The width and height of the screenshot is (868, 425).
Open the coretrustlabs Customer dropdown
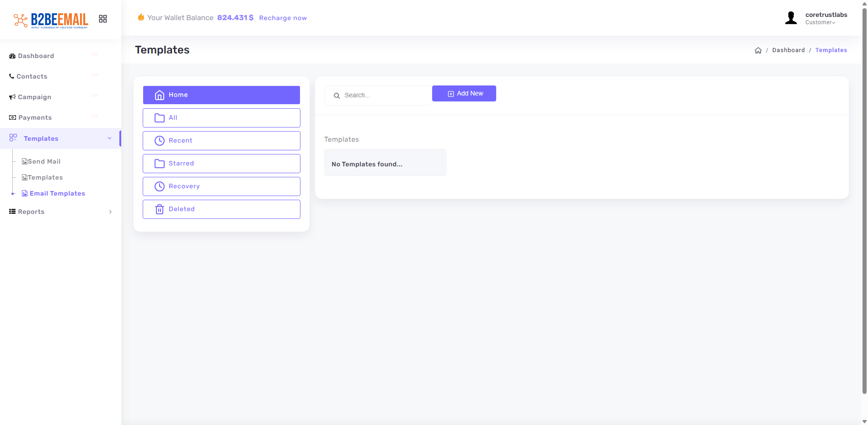click(825, 18)
